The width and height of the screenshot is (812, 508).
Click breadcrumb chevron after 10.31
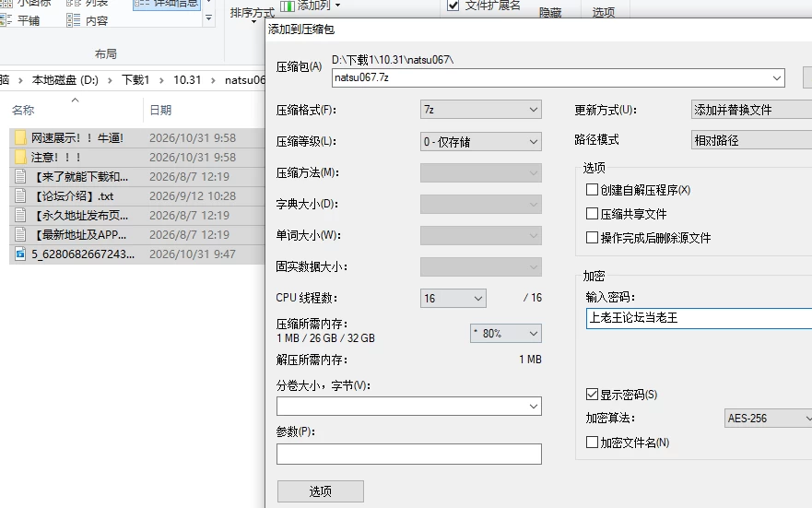(213, 80)
